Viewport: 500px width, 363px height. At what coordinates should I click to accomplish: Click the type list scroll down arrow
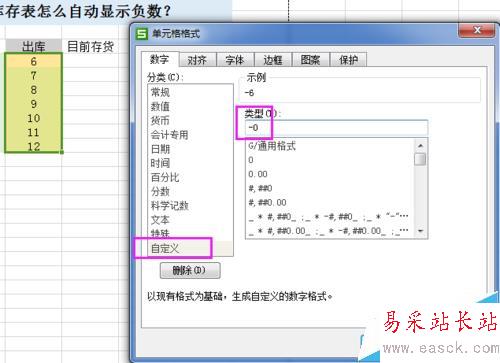coord(420,231)
